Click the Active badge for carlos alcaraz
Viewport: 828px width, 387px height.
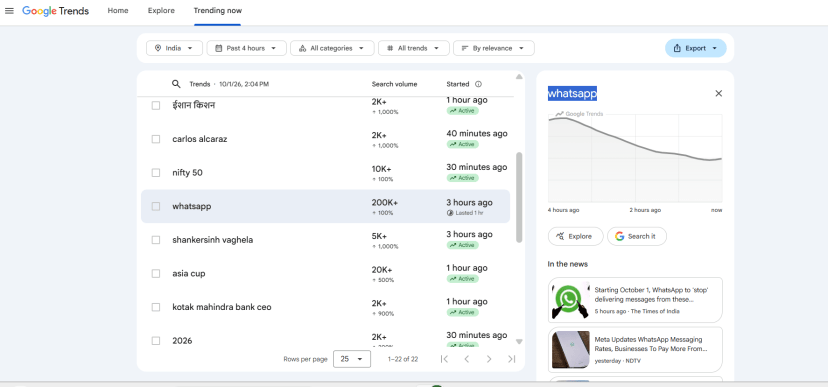click(463, 144)
